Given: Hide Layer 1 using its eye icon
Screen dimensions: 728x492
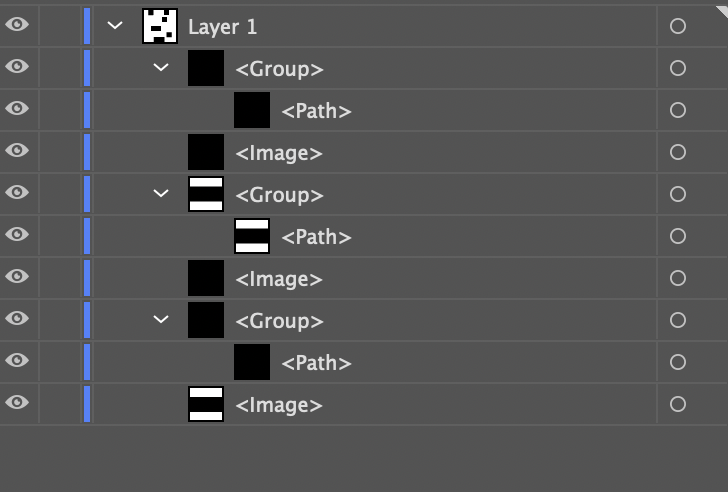Looking at the screenshot, I should pos(17,26).
